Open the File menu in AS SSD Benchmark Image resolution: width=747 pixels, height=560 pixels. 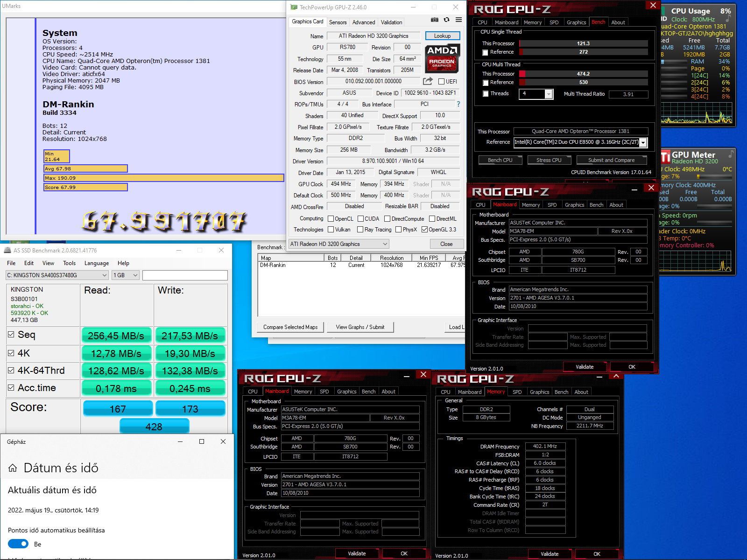pos(11,263)
